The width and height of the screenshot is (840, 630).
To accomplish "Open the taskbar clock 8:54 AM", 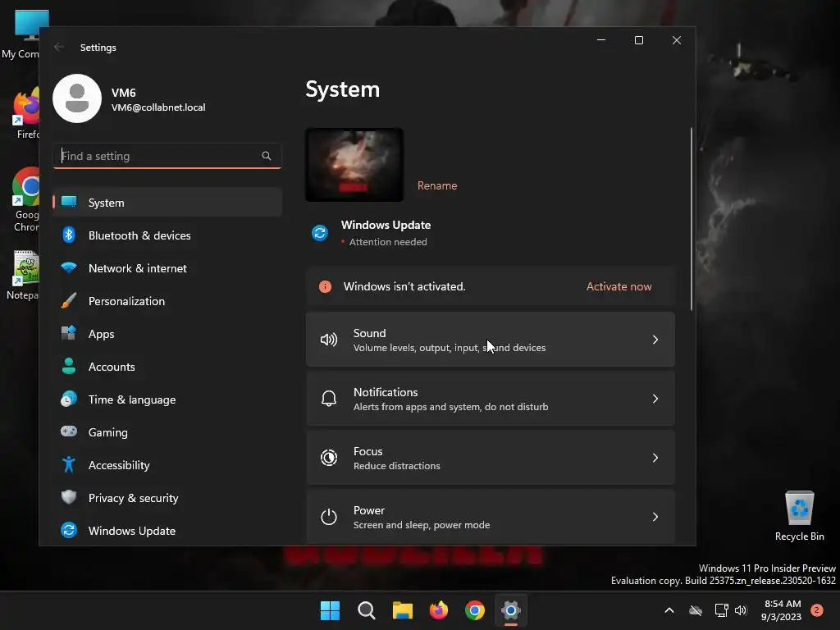I will pyautogui.click(x=782, y=610).
